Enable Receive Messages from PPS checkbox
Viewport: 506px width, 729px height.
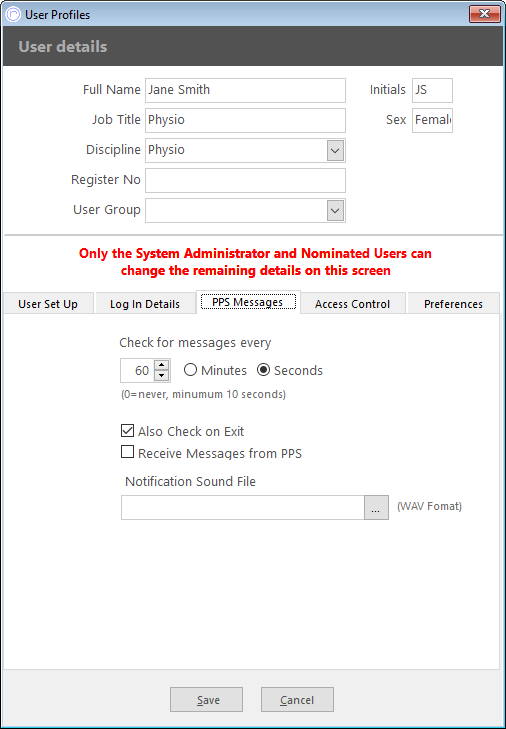(127, 452)
